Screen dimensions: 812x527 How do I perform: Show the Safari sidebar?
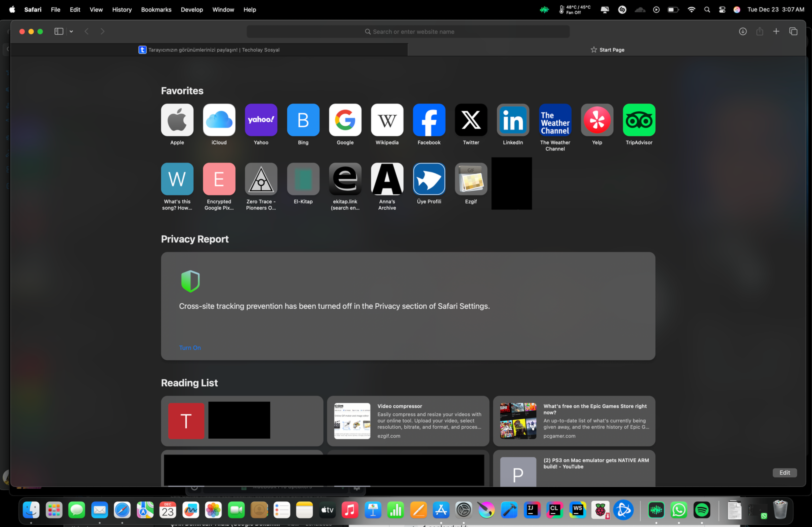point(59,31)
